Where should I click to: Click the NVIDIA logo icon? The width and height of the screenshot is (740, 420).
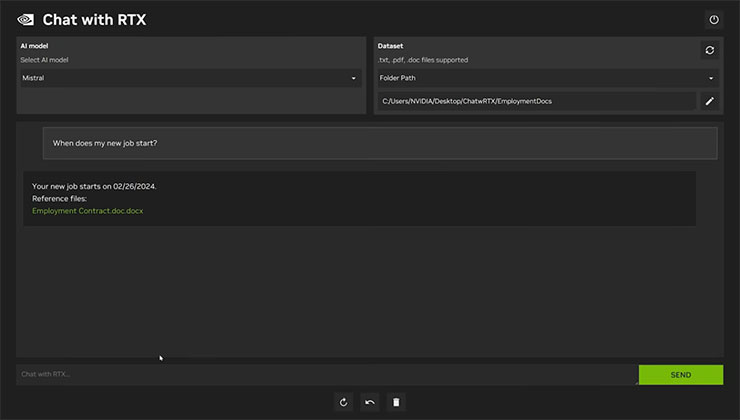[25, 19]
